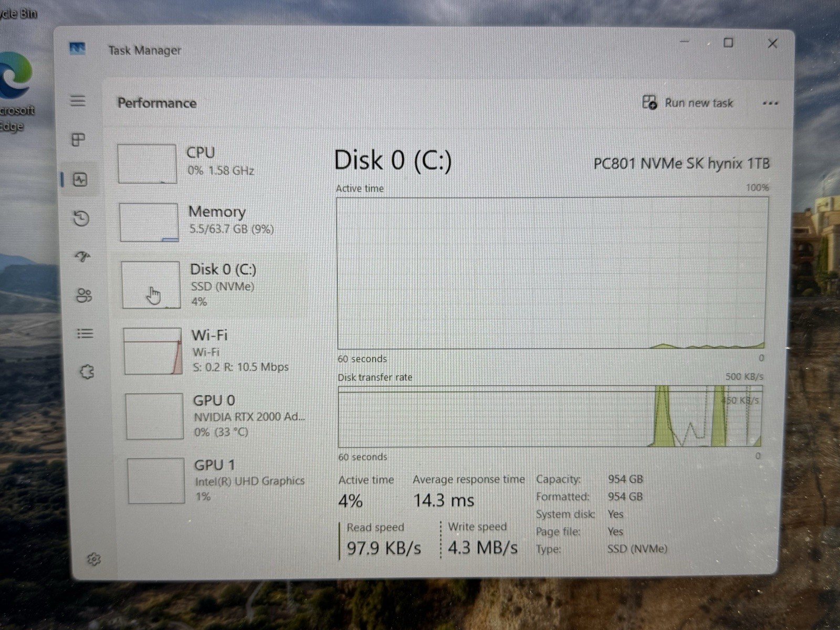The height and width of the screenshot is (630, 840).
Task: Select GPU 0 NVIDIA RTX 2000 item
Action: point(215,416)
